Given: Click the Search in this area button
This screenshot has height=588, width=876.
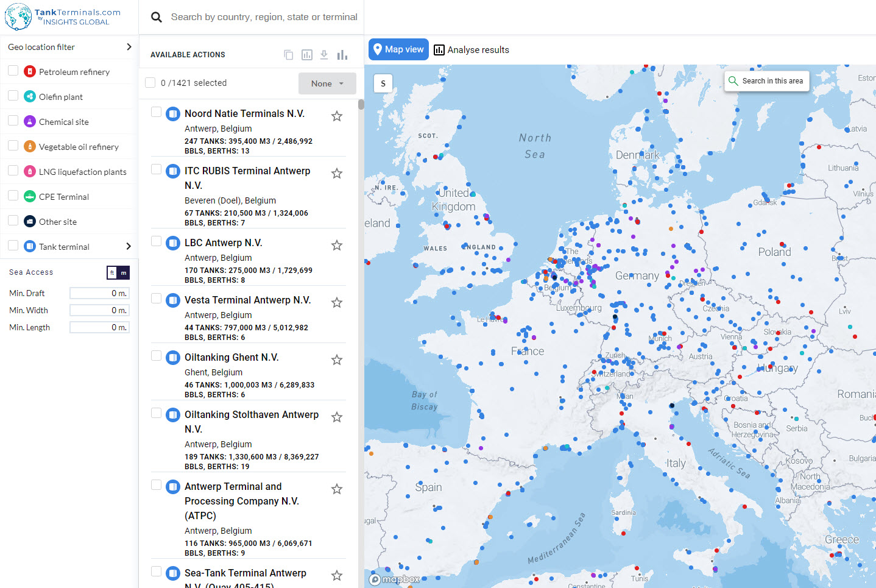Looking at the screenshot, I should coord(766,81).
